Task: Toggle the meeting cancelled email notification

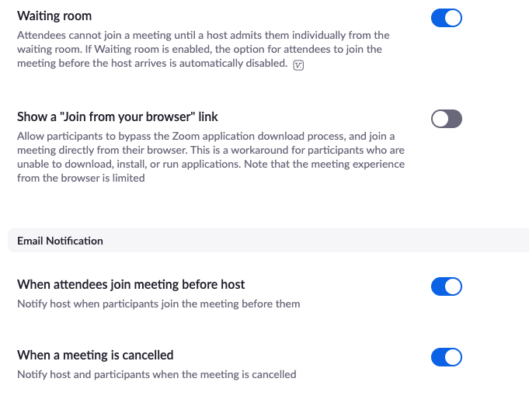Action: click(x=447, y=357)
